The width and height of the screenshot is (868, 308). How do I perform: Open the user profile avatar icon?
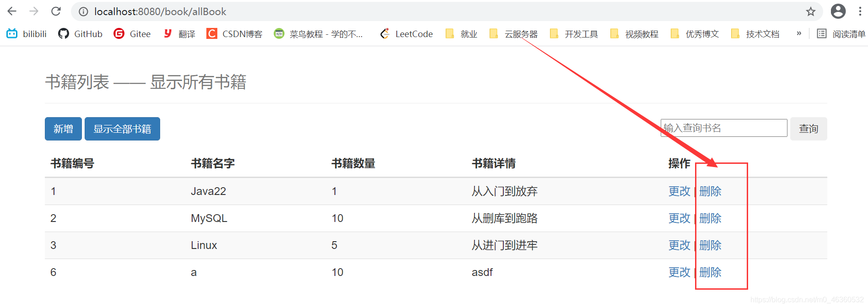pos(838,11)
